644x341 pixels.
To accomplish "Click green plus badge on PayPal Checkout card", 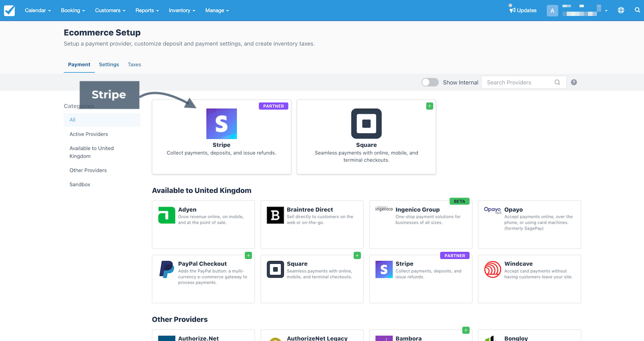I will click(x=248, y=256).
